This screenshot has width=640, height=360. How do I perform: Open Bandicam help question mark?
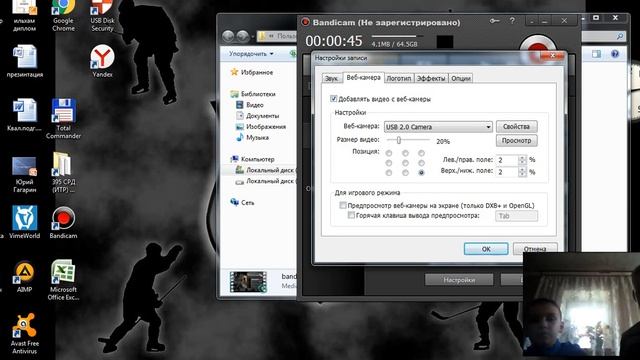(512, 20)
